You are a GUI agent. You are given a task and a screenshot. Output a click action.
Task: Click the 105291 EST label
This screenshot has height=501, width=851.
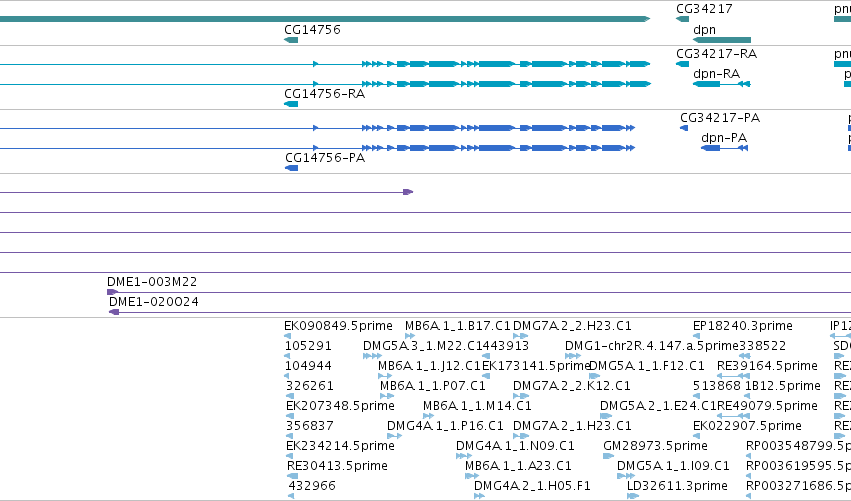(308, 346)
